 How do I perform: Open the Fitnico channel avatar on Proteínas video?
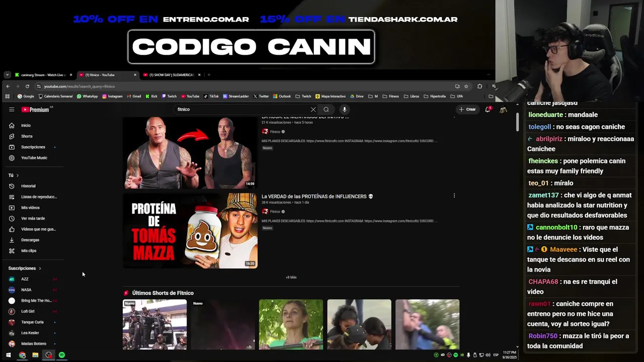tap(265, 211)
